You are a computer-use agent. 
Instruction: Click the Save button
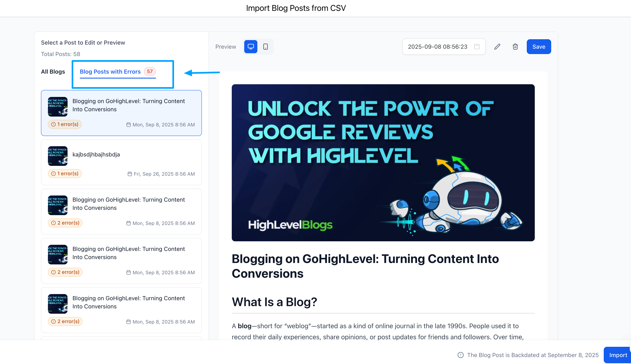tap(538, 46)
